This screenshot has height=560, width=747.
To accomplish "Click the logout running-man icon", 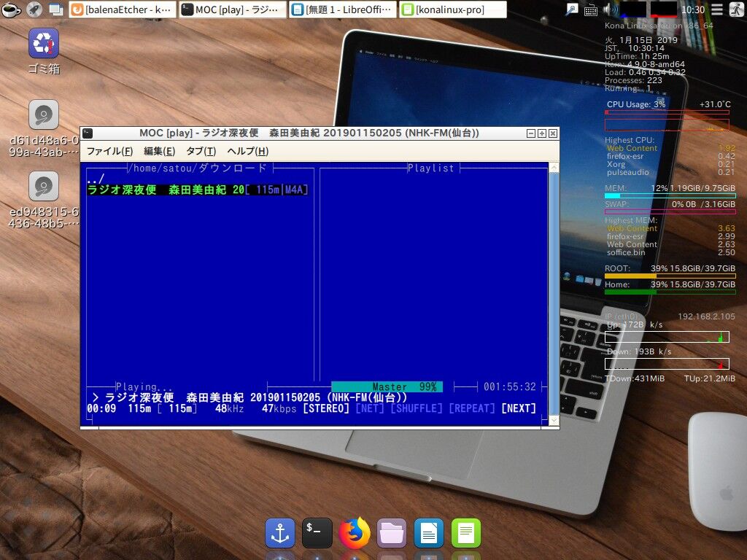I will click(x=736, y=9).
